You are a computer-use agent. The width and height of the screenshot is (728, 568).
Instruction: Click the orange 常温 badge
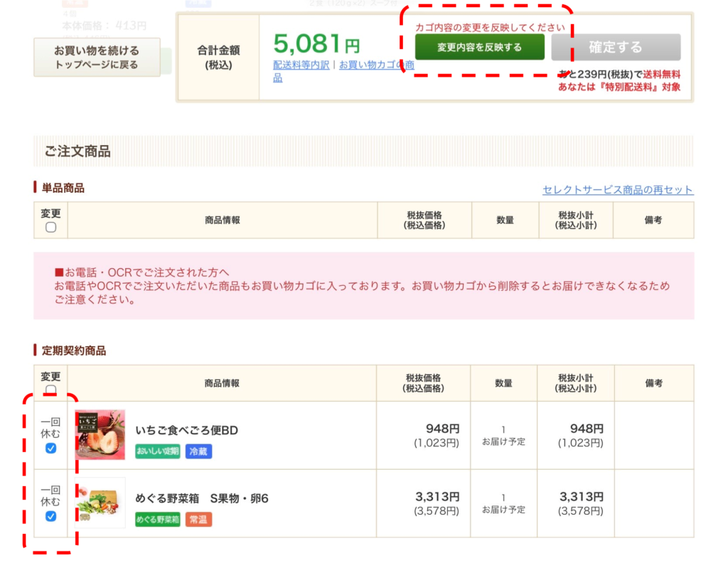coord(198,520)
